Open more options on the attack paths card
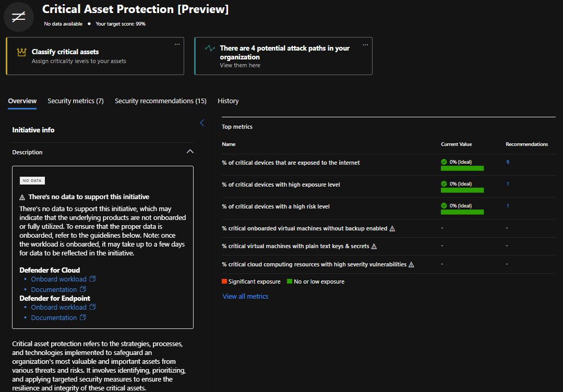The height and width of the screenshot is (392, 563). (365, 44)
